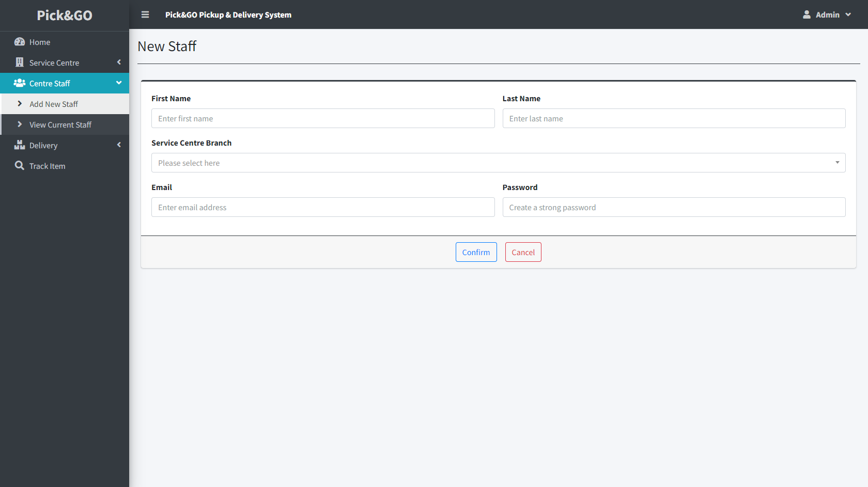Click the Cancel button

(523, 252)
